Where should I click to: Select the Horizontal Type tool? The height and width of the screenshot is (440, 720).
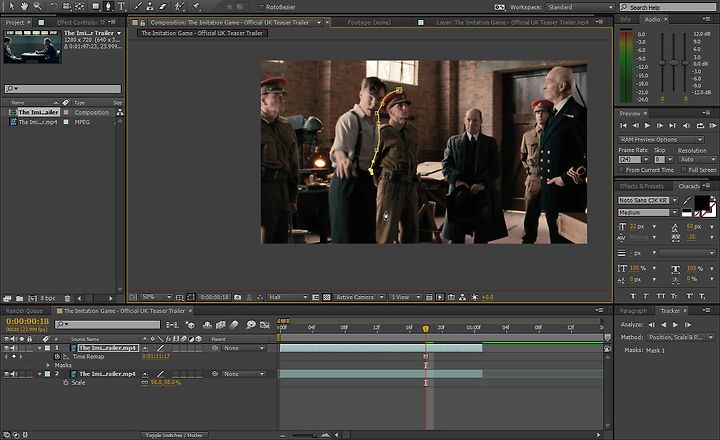click(122, 6)
